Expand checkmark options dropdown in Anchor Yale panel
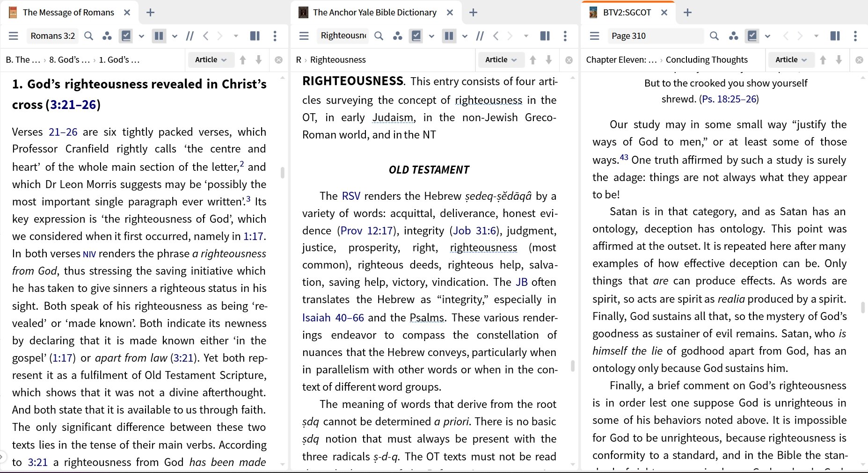This screenshot has width=868, height=473. (431, 36)
